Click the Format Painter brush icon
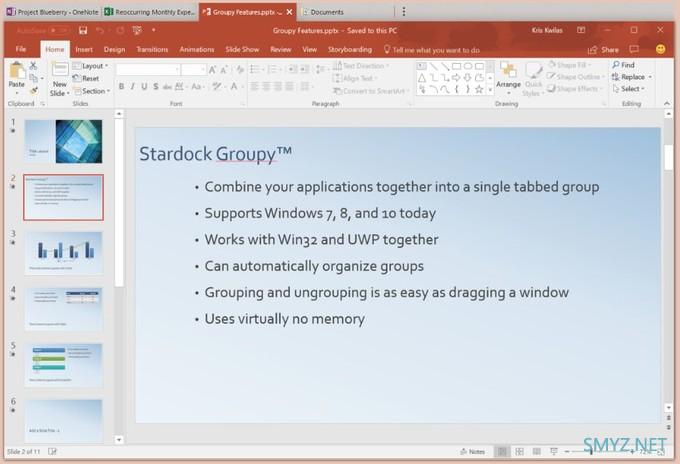 [x=33, y=91]
